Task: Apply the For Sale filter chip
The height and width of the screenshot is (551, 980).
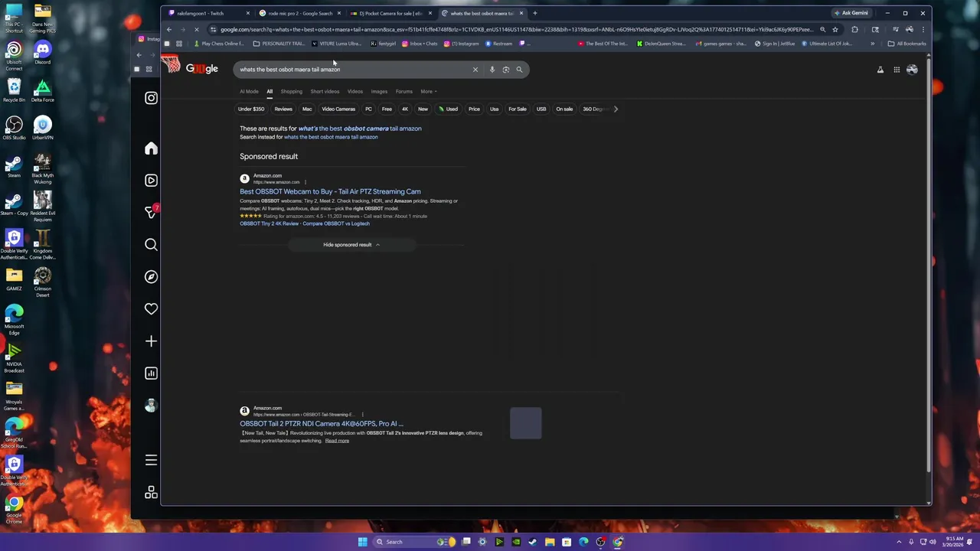Action: [518, 109]
